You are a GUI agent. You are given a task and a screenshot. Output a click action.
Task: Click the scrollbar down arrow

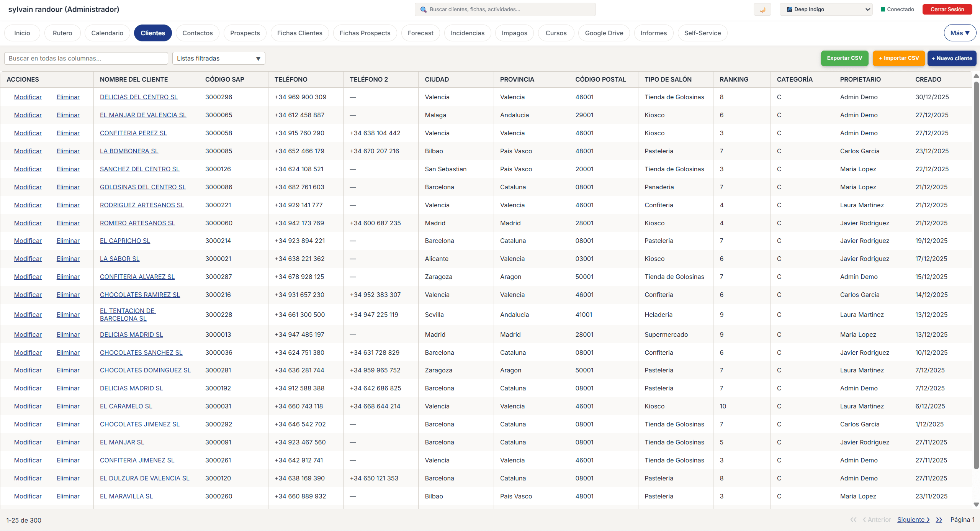(976, 505)
